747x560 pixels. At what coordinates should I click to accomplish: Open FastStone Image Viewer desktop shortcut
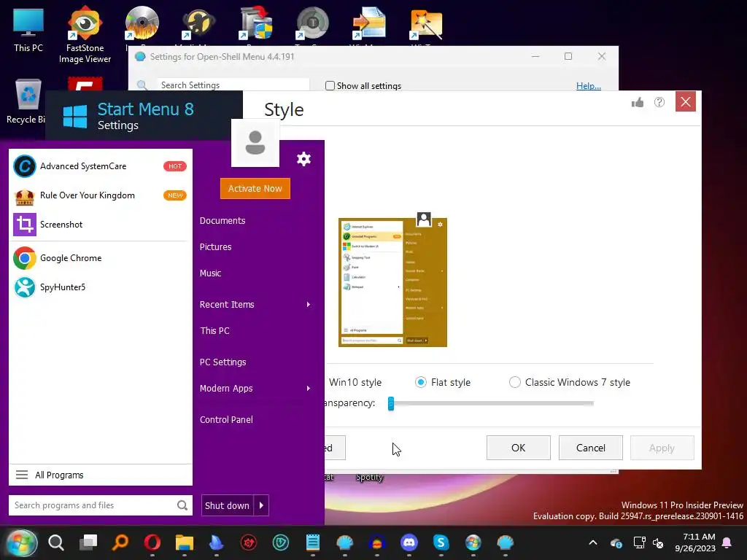(85, 34)
